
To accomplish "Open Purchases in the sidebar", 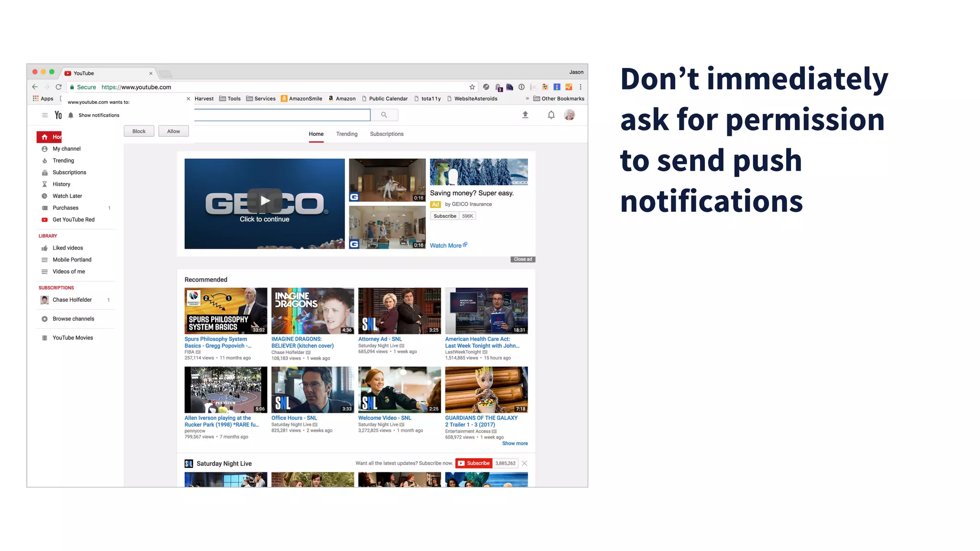I will tap(66, 208).
